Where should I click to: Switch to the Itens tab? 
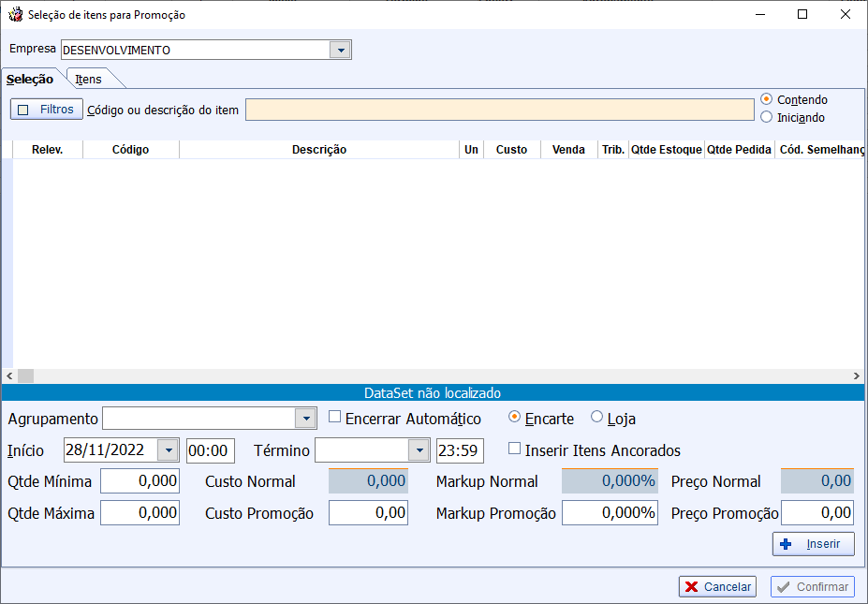pos(89,80)
